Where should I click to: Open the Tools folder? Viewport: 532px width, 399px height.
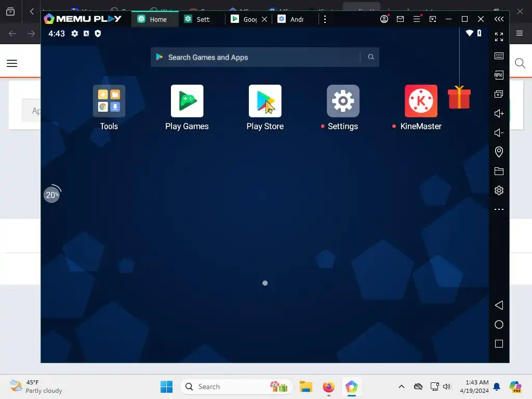(x=109, y=101)
